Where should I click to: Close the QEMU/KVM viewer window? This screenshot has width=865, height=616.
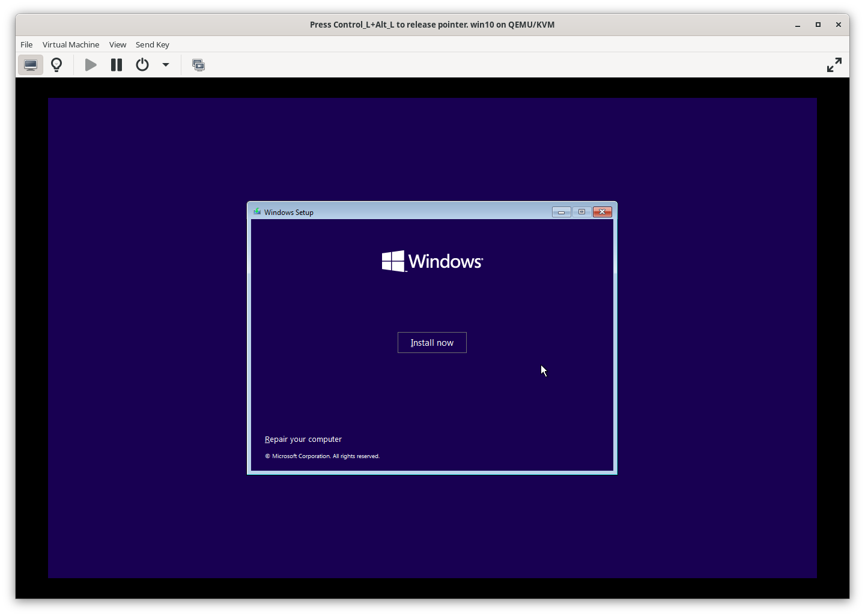[x=839, y=25]
